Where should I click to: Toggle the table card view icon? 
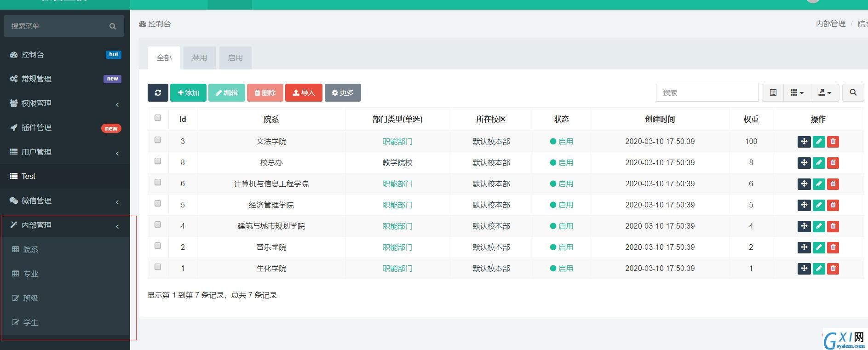click(x=773, y=92)
